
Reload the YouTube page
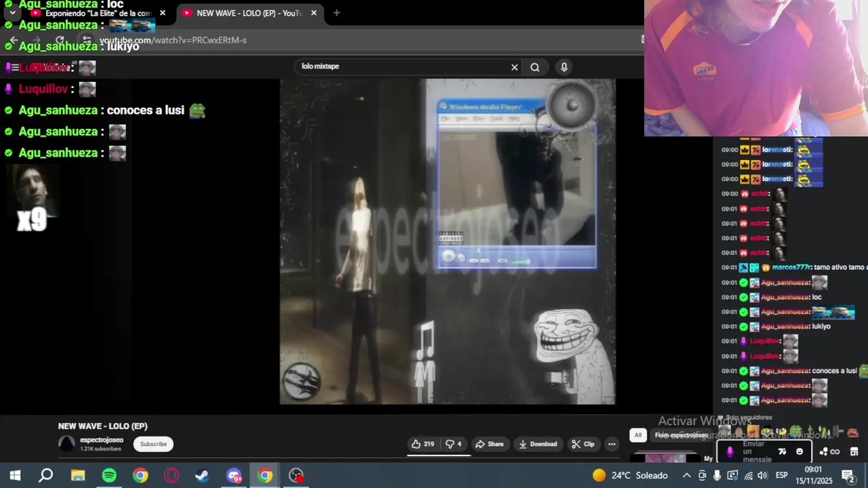point(60,40)
